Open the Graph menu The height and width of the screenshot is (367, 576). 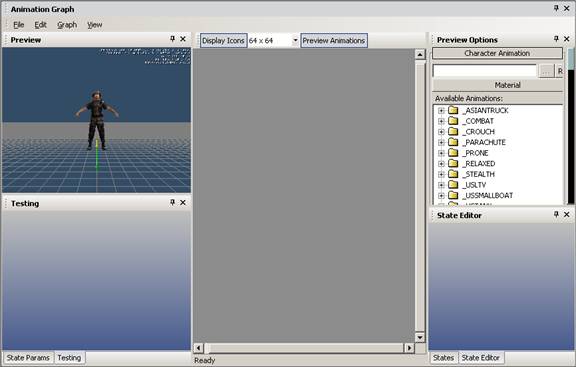67,25
